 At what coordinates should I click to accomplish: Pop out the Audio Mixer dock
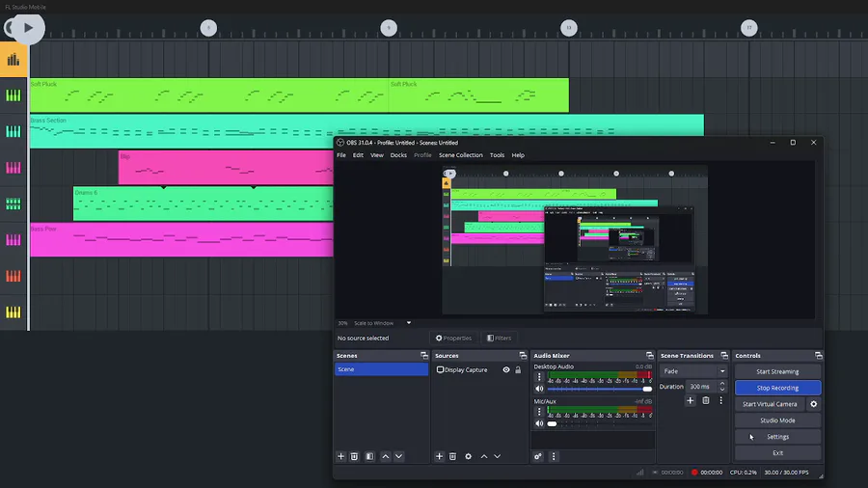pyautogui.click(x=649, y=355)
